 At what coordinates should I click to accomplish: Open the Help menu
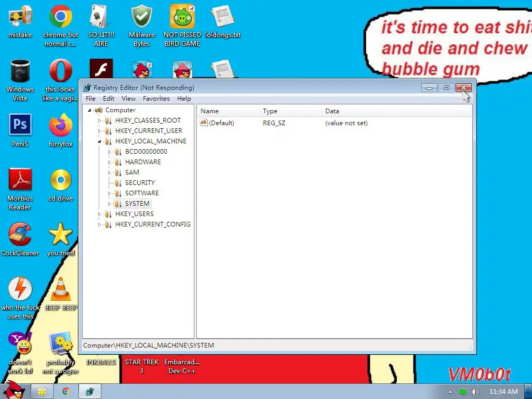coord(184,98)
